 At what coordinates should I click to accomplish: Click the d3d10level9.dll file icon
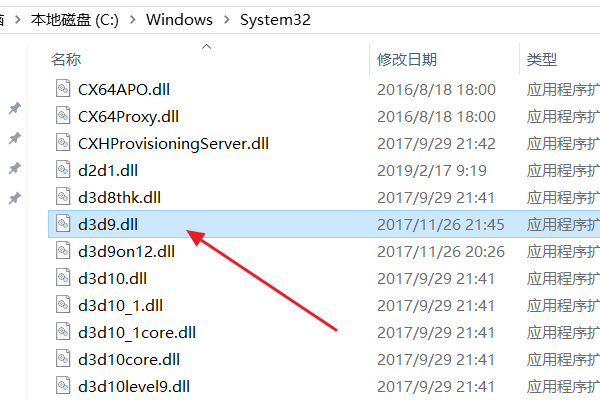[x=63, y=386]
